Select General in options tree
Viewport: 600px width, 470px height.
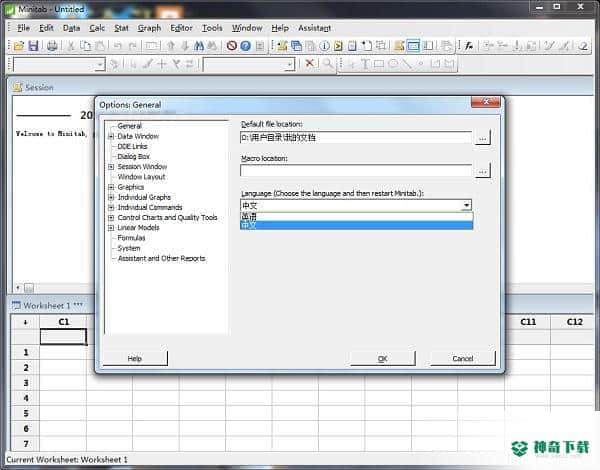click(x=129, y=126)
